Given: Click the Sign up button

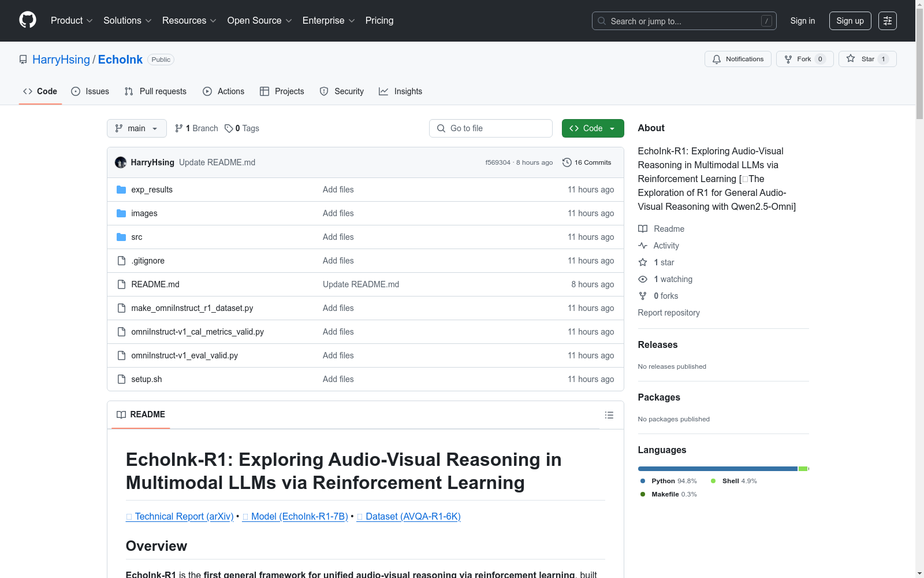Looking at the screenshot, I should [850, 21].
